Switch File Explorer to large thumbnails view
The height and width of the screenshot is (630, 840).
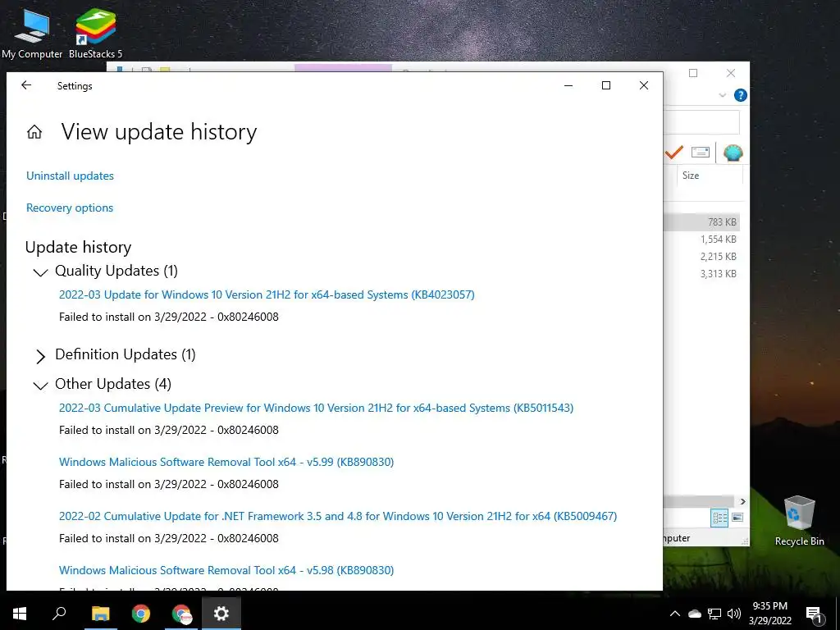click(x=737, y=518)
